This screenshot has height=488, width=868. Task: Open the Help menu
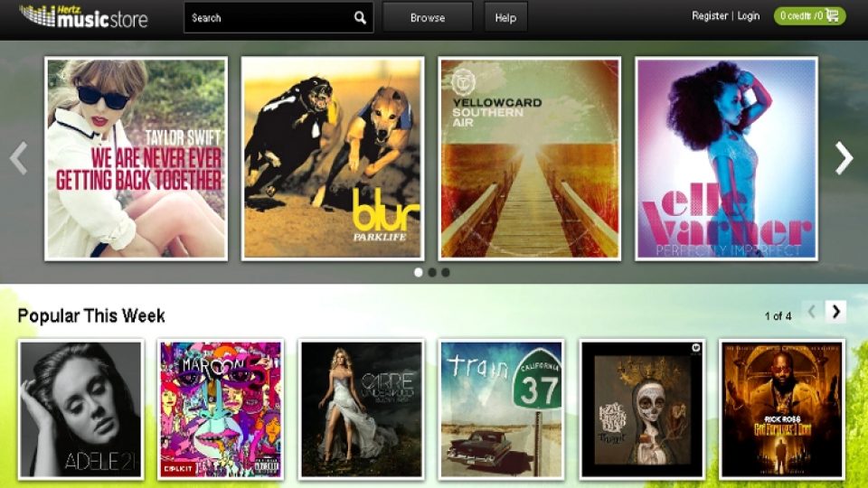click(505, 18)
